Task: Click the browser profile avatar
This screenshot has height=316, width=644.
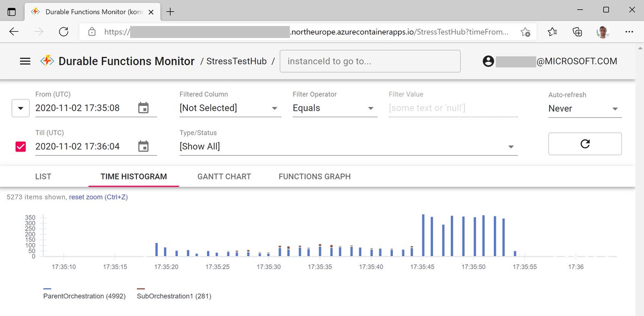Action: coord(602,32)
